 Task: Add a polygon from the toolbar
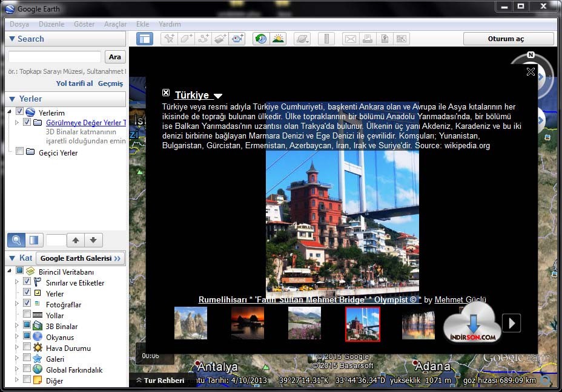tap(186, 39)
